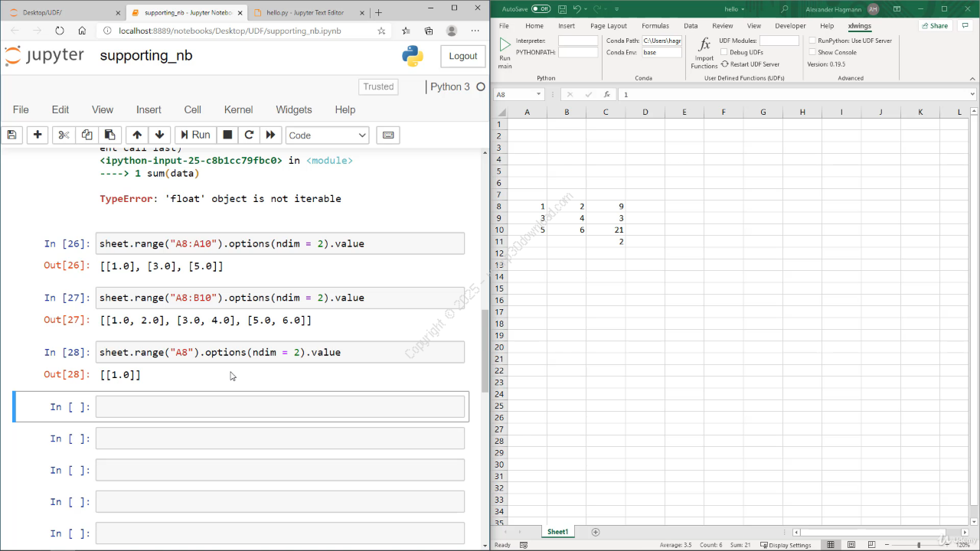Open the Jupyter File menu
The width and height of the screenshot is (980, 551).
click(21, 109)
